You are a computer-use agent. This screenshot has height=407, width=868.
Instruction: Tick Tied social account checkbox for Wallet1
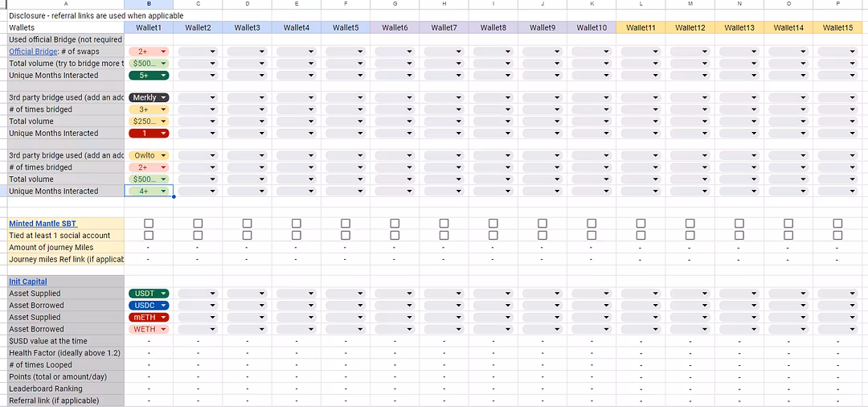click(x=149, y=236)
